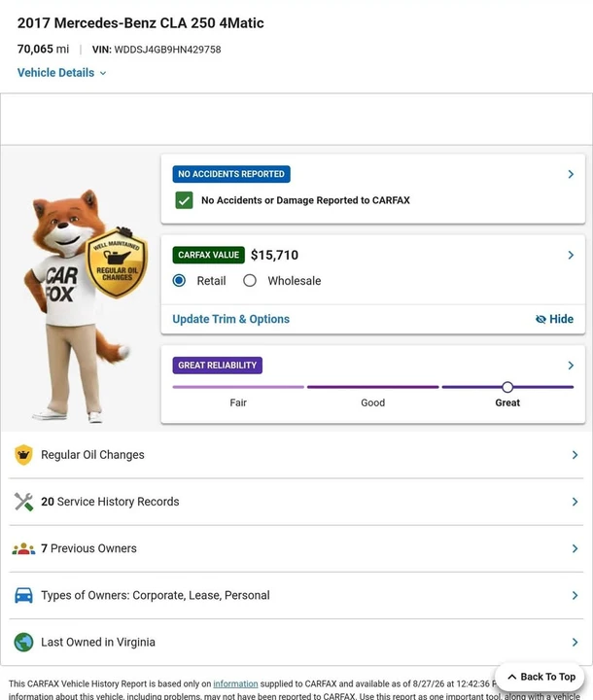
Task: Expand 7 Previous Owners chevron
Action: [576, 548]
